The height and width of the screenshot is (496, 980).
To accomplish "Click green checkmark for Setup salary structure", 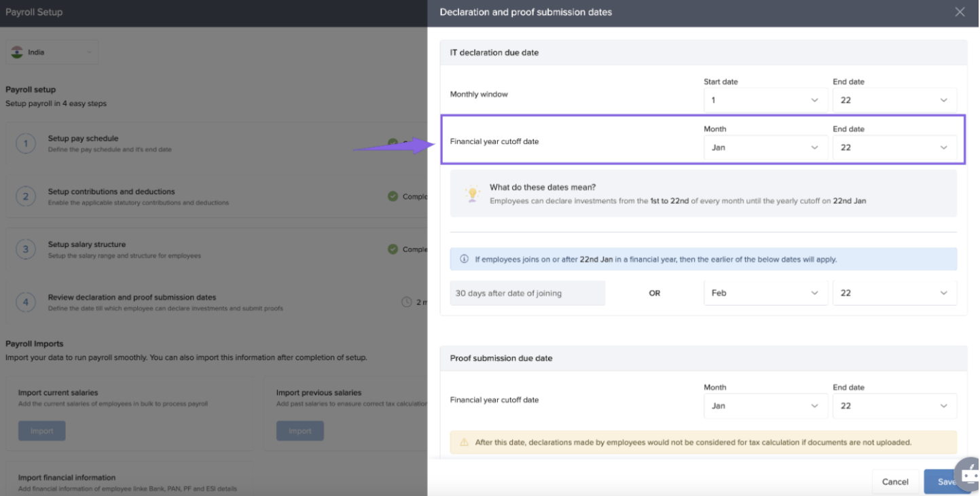I will click(x=393, y=249).
